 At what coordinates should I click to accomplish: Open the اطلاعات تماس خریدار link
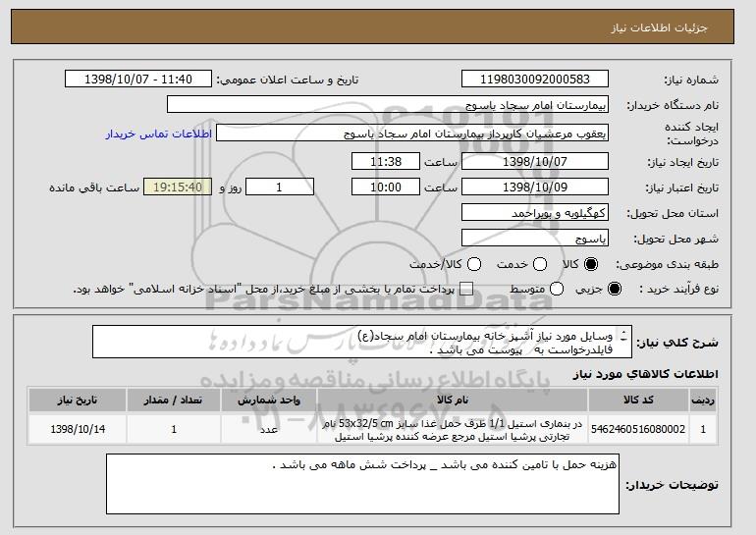point(159,134)
